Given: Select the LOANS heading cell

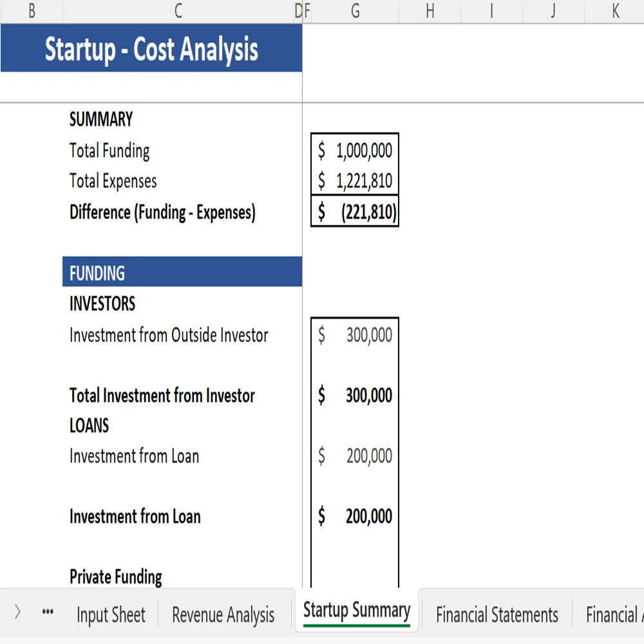Looking at the screenshot, I should click(89, 425).
